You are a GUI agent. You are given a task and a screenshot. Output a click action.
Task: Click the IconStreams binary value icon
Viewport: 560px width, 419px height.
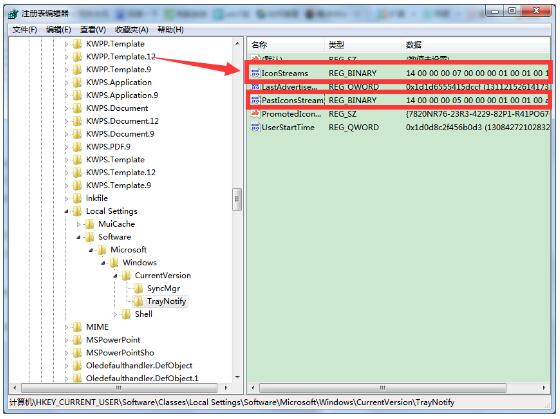[x=255, y=73]
